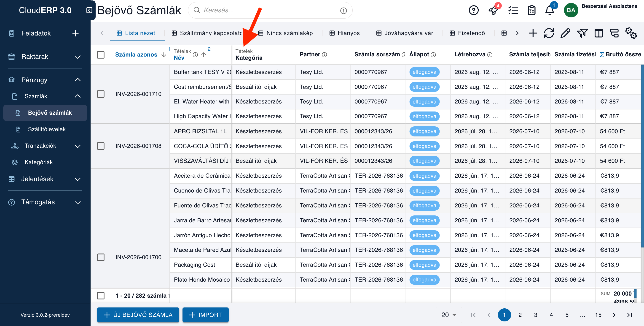This screenshot has width=644, height=326.
Task: Click the ÚJ BEJÖVŐ SZÁMLA button
Action: tap(138, 315)
